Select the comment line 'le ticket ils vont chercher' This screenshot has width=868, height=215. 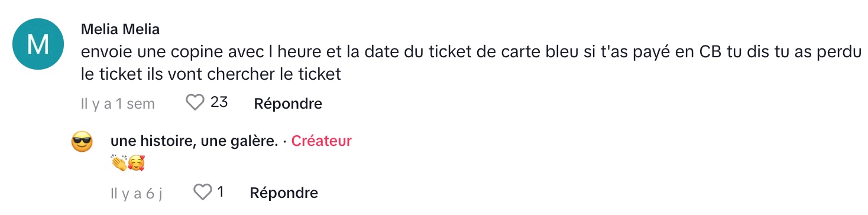211,74
